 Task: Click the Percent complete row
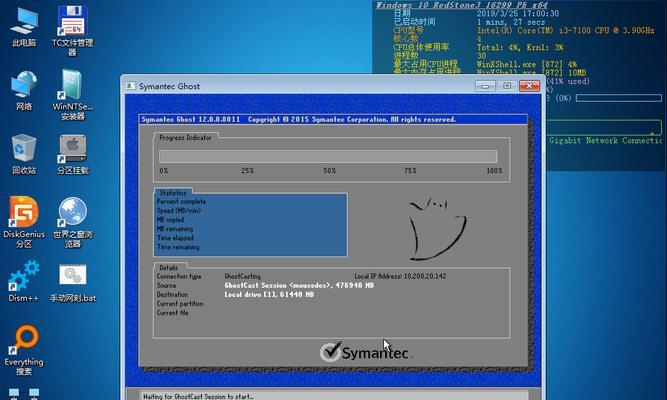(181, 202)
